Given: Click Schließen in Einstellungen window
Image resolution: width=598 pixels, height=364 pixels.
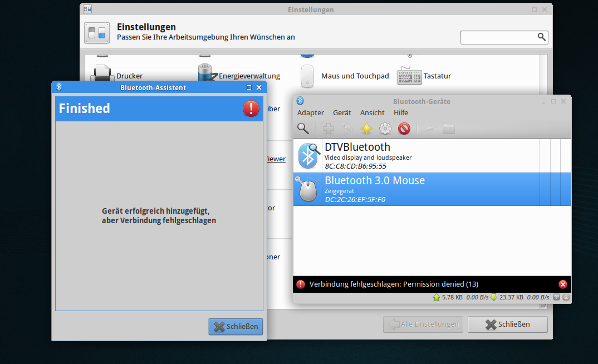Looking at the screenshot, I should (x=508, y=324).
